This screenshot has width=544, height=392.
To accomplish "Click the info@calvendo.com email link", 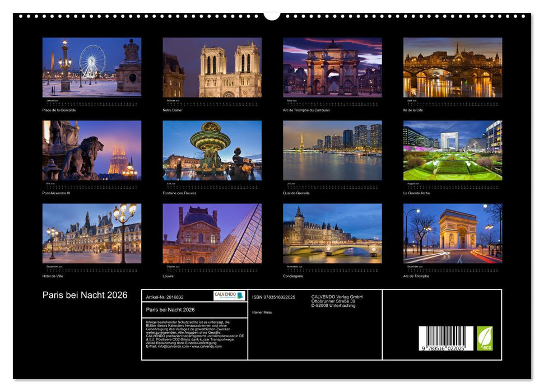I will 173,347.
